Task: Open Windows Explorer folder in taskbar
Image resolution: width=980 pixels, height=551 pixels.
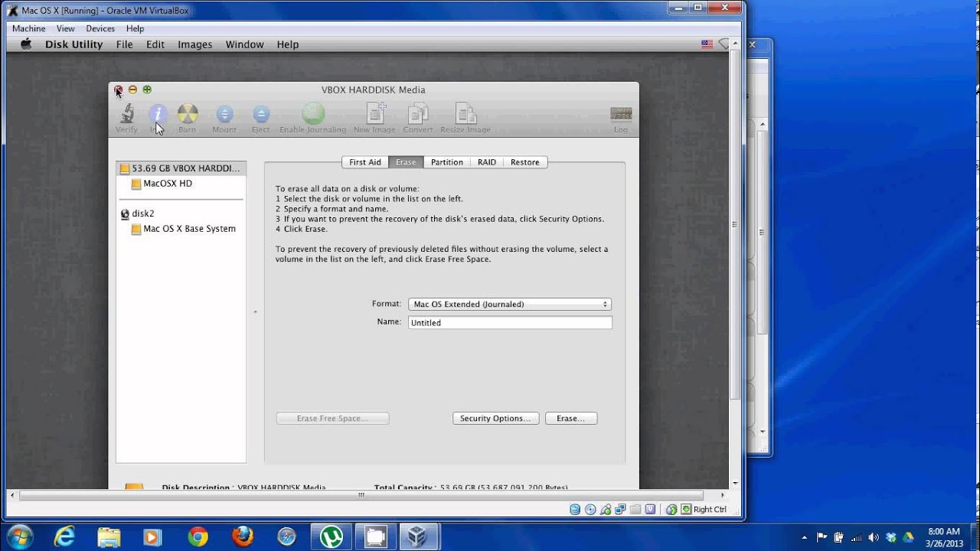Action: pos(109,536)
